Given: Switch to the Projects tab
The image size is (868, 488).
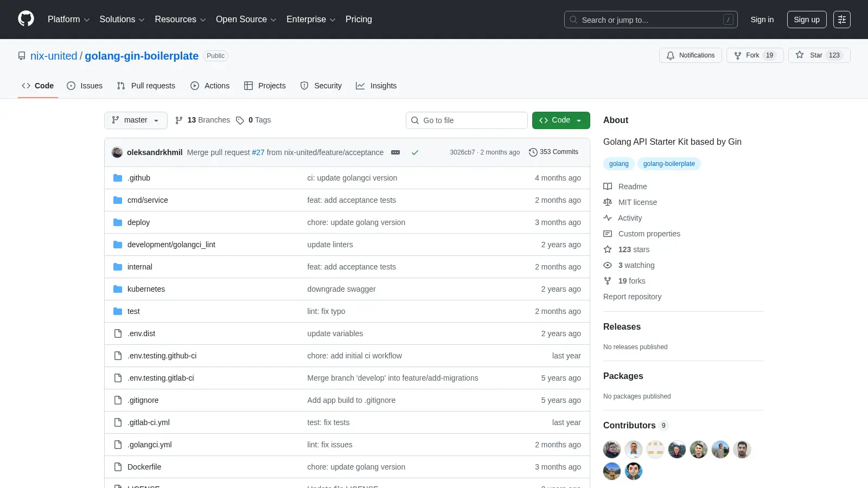Looking at the screenshot, I should tap(265, 86).
